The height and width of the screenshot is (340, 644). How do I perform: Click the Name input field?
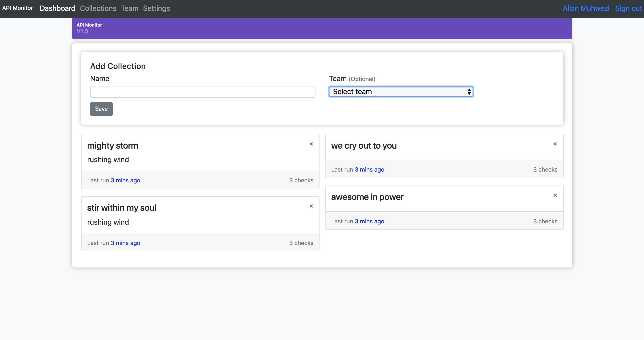(x=203, y=92)
